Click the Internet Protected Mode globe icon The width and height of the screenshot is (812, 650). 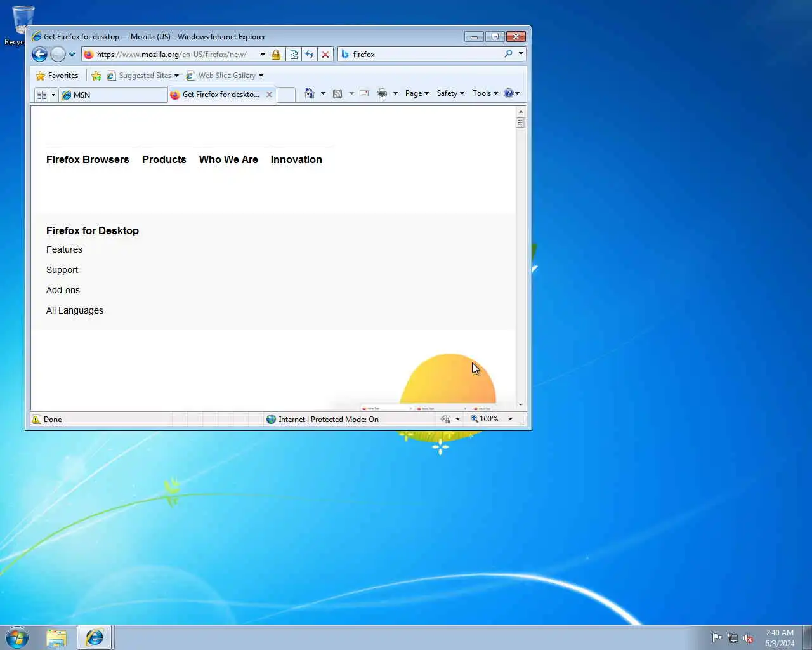tap(271, 420)
